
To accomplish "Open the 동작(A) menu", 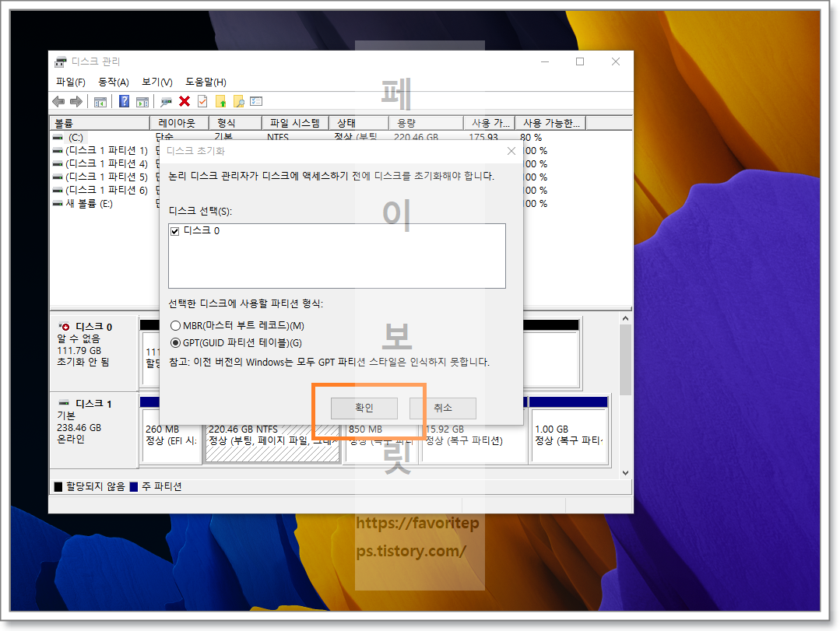I will point(114,82).
